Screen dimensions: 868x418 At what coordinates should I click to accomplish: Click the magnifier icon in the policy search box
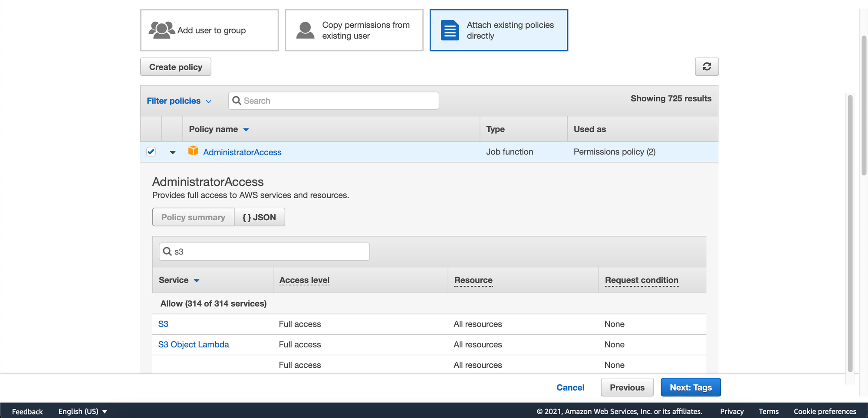pos(237,101)
